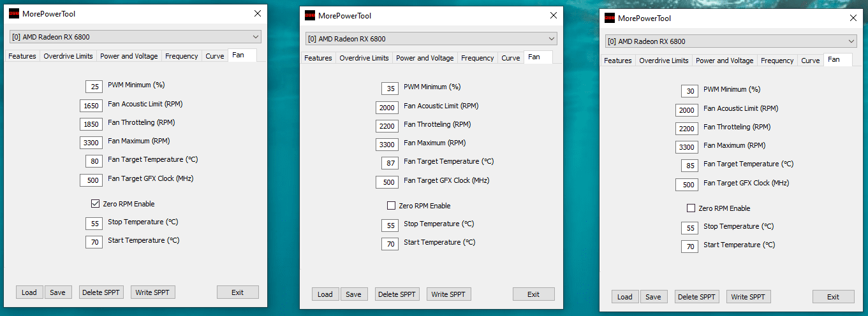The width and height of the screenshot is (868, 316).
Task: Click Start Temperature field in right window
Action: pos(689,246)
